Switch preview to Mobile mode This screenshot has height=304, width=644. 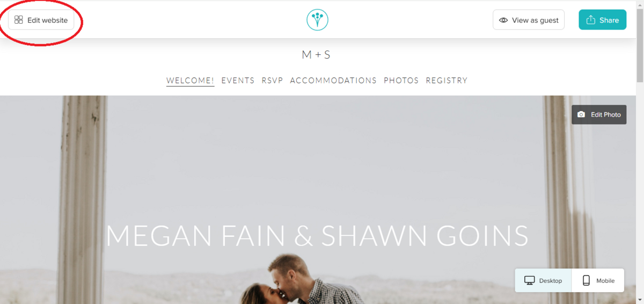[598, 280]
